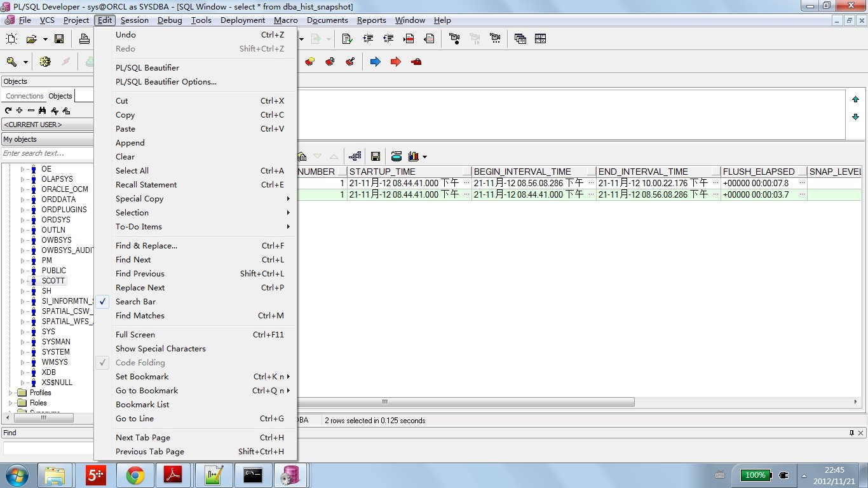Select PL/SQL Beautifier from the Edit menu
The image size is (868, 488).
click(x=147, y=68)
